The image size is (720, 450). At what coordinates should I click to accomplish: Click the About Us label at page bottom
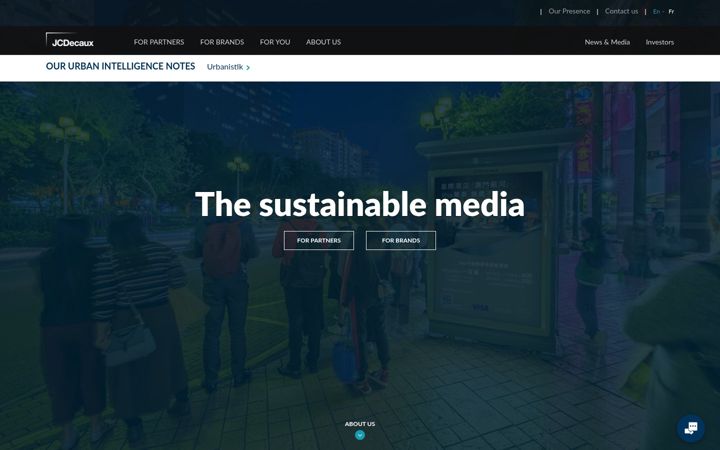(x=360, y=424)
